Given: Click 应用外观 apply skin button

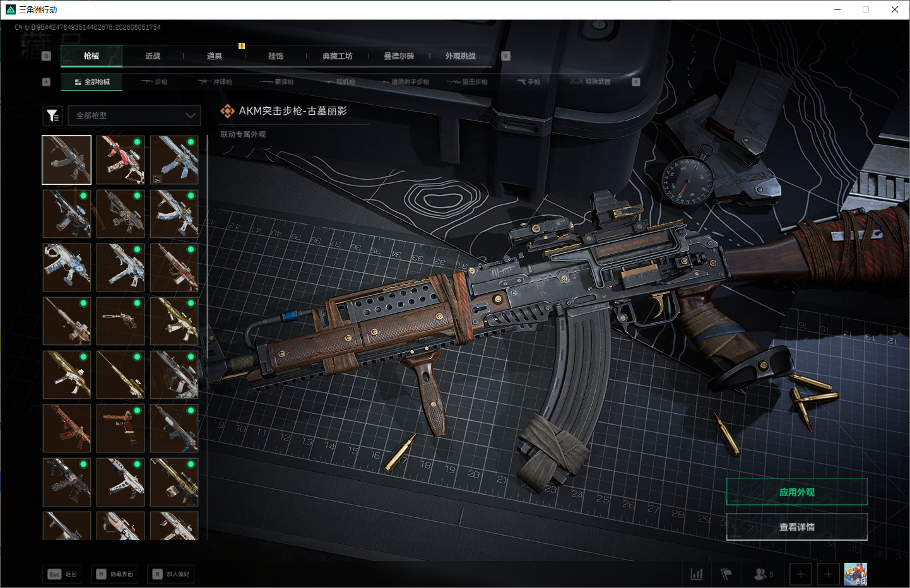Looking at the screenshot, I should [797, 492].
